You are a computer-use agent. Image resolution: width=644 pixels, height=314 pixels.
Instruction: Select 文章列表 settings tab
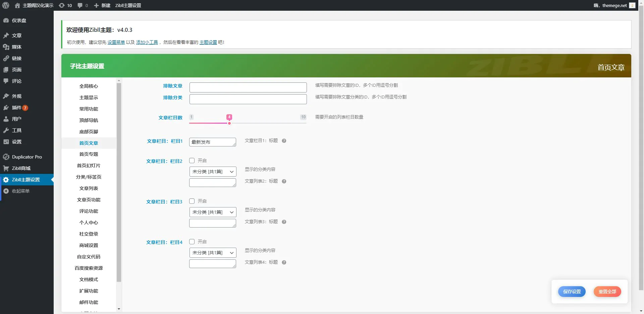[x=89, y=188]
